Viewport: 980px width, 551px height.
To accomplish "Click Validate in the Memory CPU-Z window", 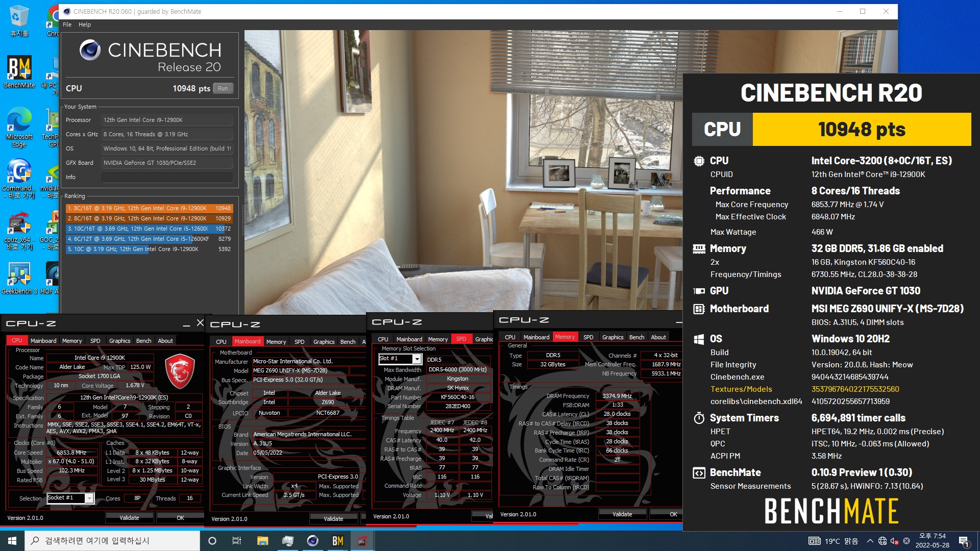I will 622,514.
